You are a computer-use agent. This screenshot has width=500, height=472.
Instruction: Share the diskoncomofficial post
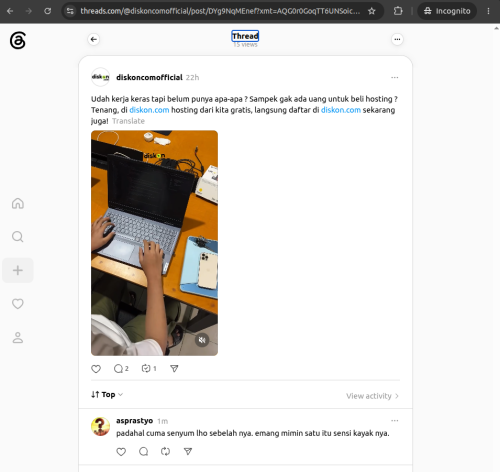[x=174, y=369]
